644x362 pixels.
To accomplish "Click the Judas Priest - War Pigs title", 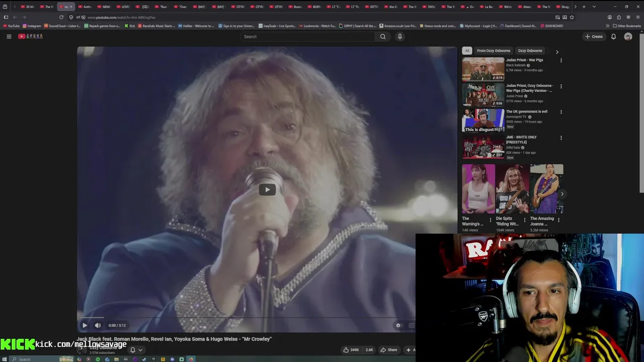I will 524,60.
